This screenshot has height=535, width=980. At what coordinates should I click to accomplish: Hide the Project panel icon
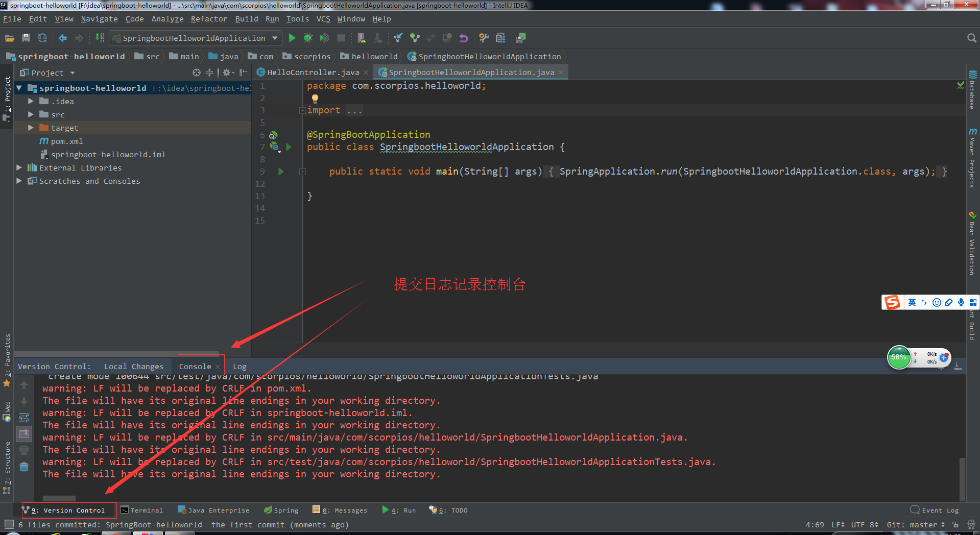[244, 72]
